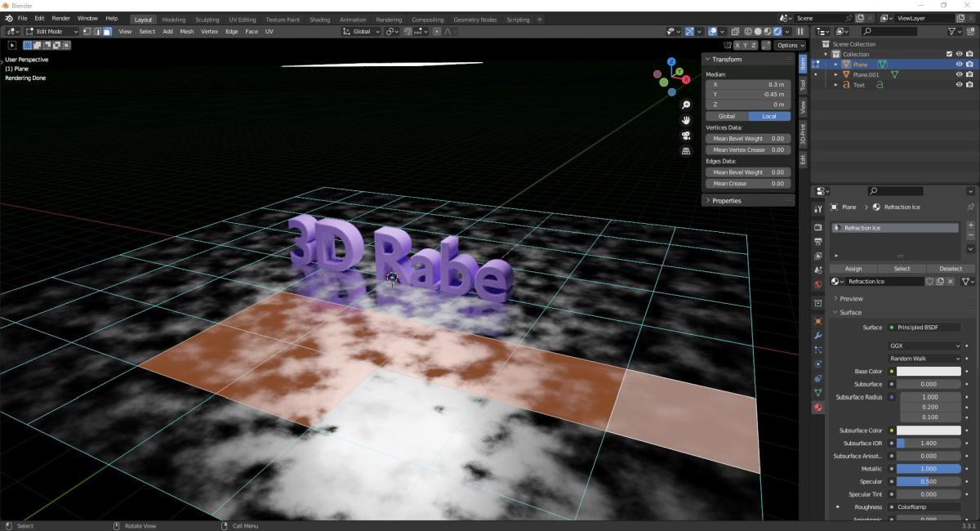The width and height of the screenshot is (980, 531).
Task: Unlink Refraction Ice material X icon
Action: [951, 281]
